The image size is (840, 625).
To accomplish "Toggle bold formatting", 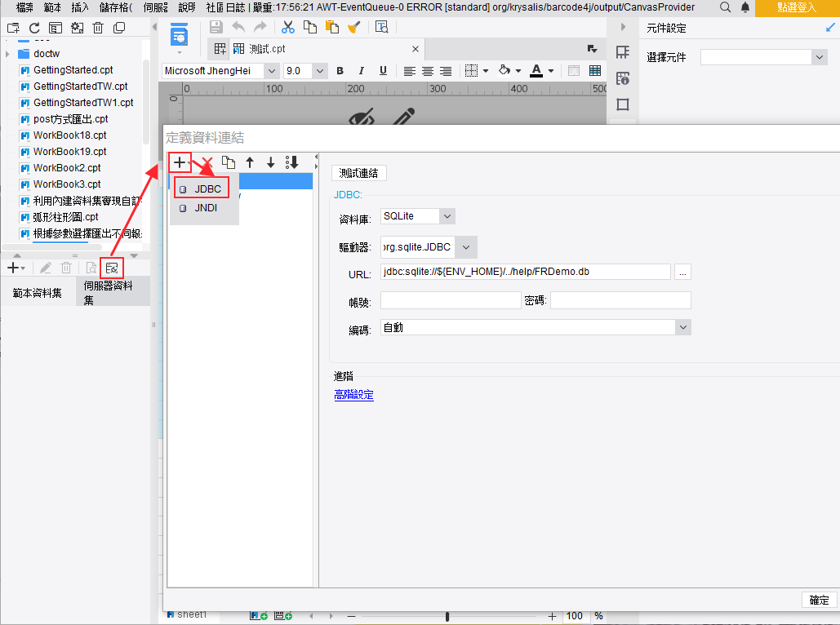I will 340,71.
